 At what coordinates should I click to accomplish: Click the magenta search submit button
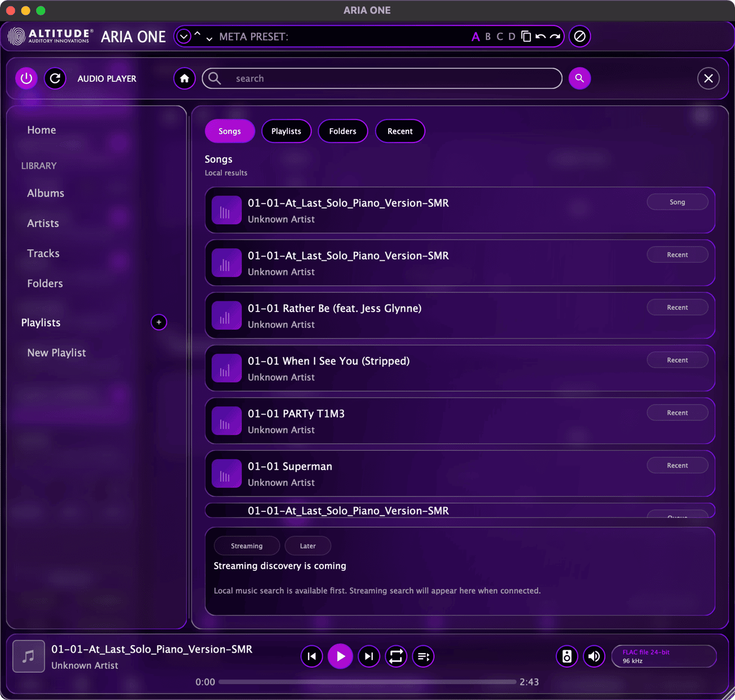(580, 79)
